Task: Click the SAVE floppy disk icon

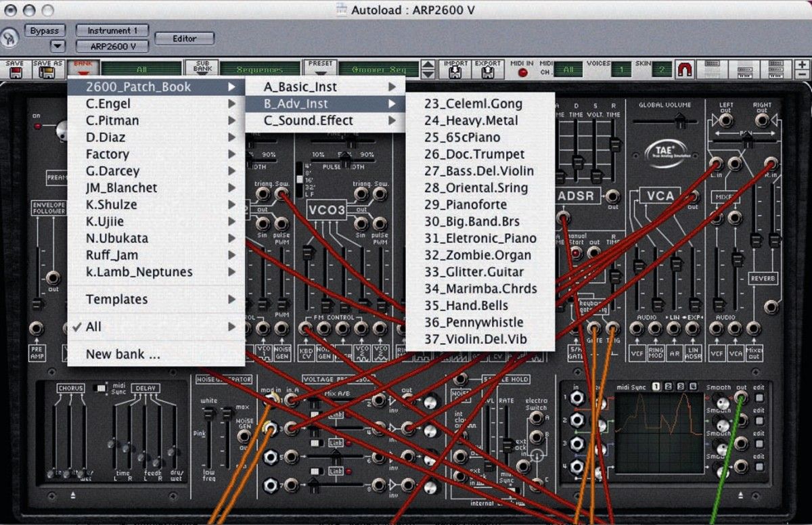Action: pyautogui.click(x=14, y=72)
